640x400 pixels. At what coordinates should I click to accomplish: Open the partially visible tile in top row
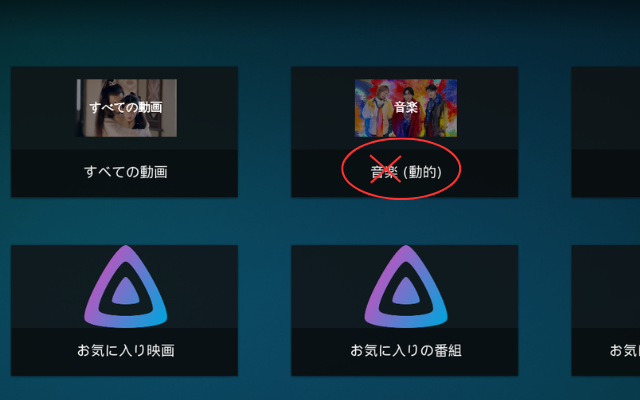(606, 132)
